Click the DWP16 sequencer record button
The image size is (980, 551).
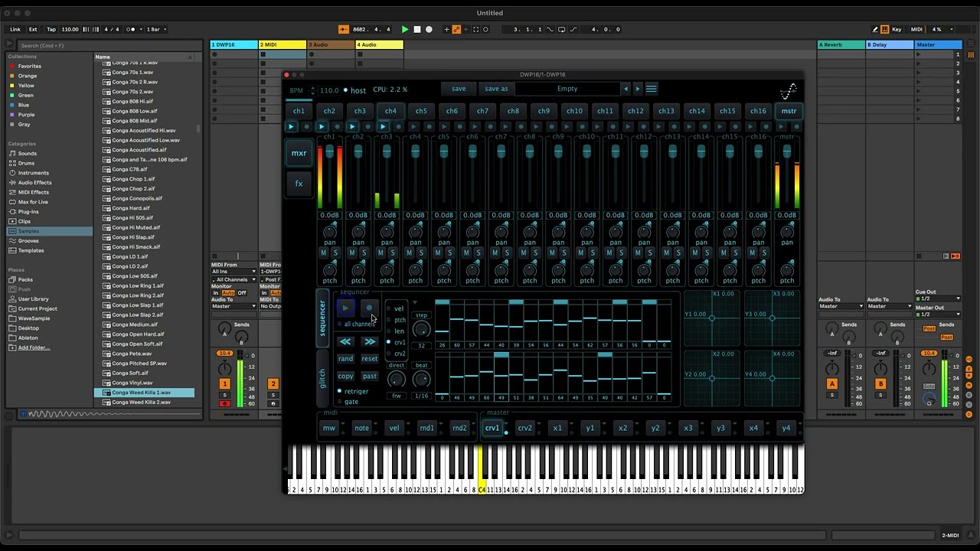click(368, 308)
